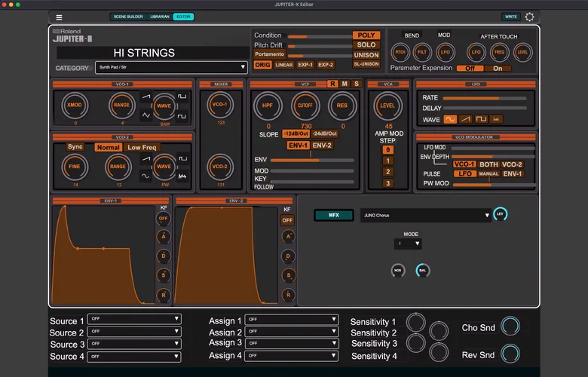Select SOLO voice mode
Image resolution: width=588 pixels, height=377 pixels.
366,44
